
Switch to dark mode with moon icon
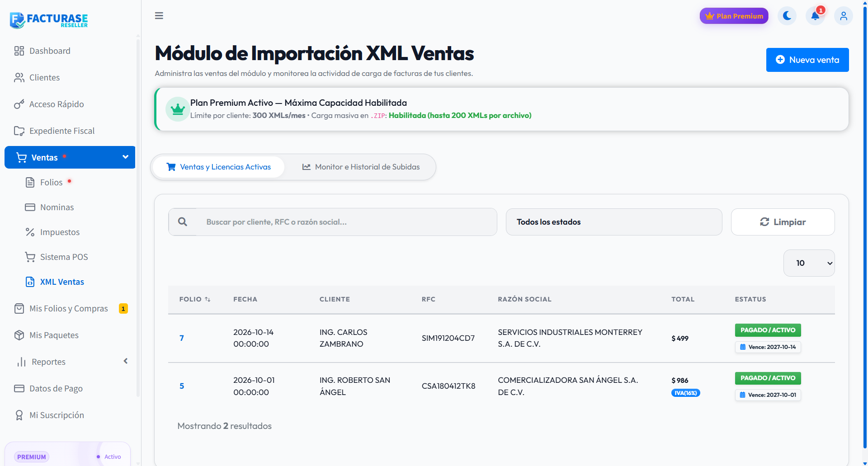(787, 16)
